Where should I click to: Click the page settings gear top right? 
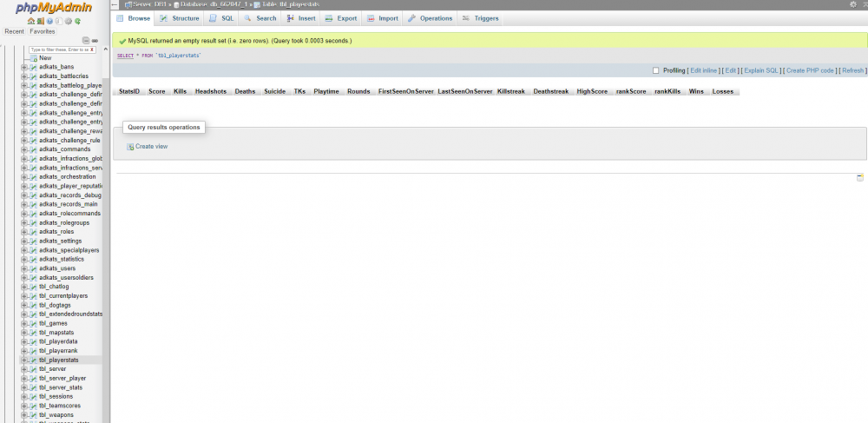tap(852, 4)
